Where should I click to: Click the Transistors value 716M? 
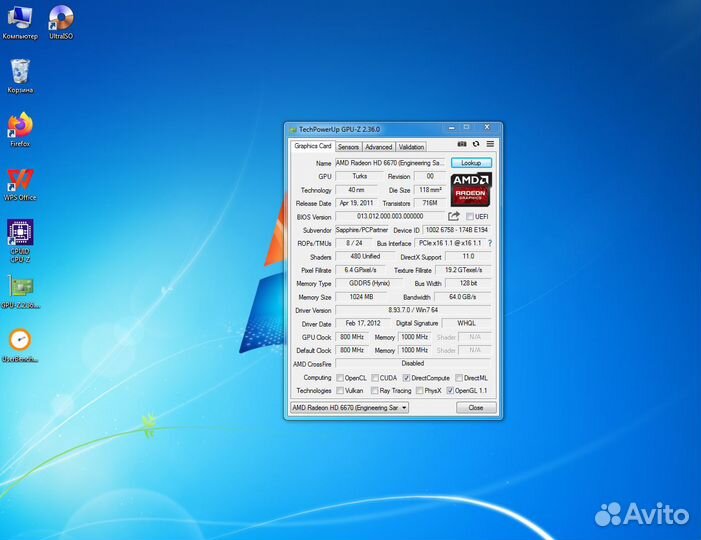430,203
